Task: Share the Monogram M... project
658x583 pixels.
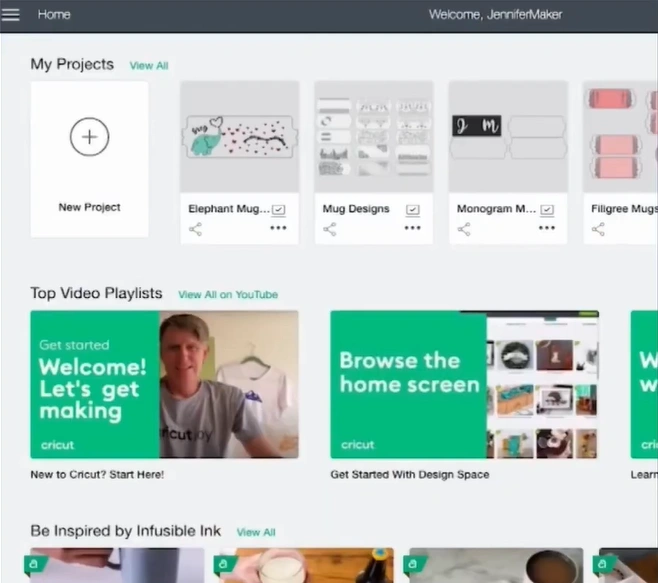Action: point(464,229)
